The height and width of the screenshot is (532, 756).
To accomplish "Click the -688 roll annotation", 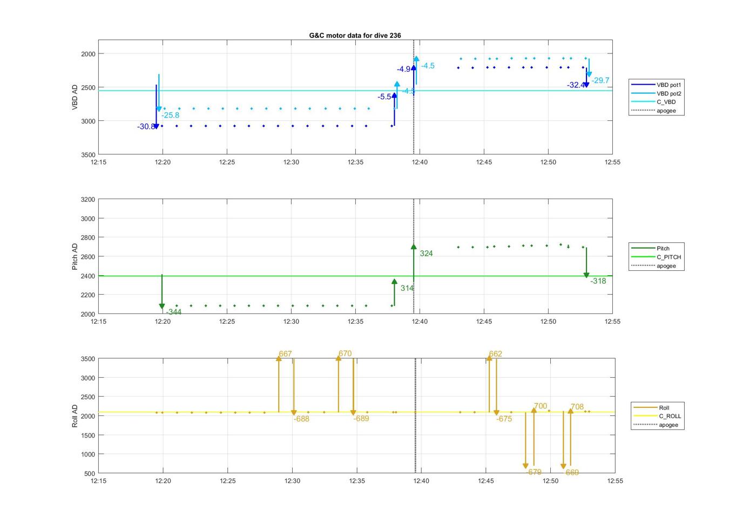I will [301, 419].
